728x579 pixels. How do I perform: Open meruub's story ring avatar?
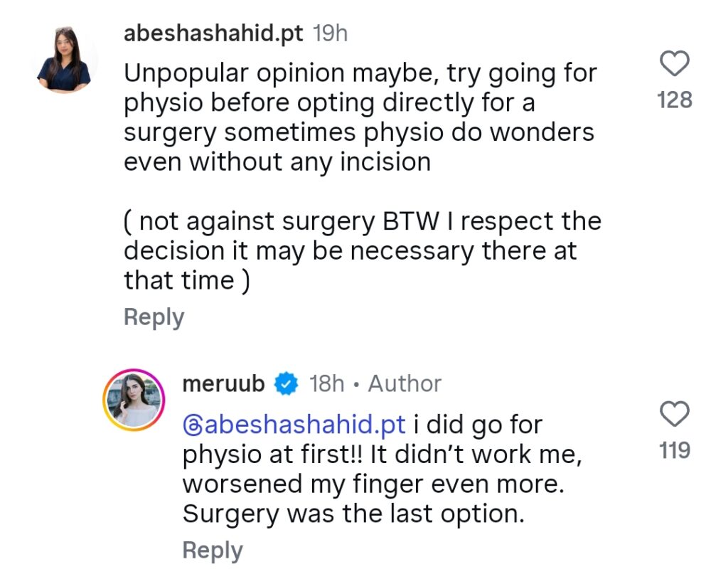tap(134, 400)
